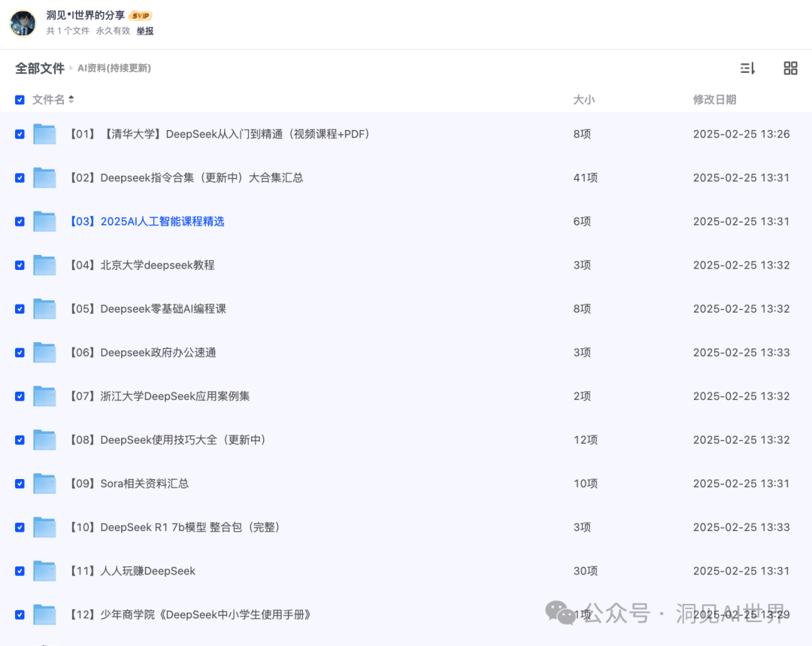Click the 30项 size cell
Image resolution: width=812 pixels, height=646 pixels.
coord(585,571)
